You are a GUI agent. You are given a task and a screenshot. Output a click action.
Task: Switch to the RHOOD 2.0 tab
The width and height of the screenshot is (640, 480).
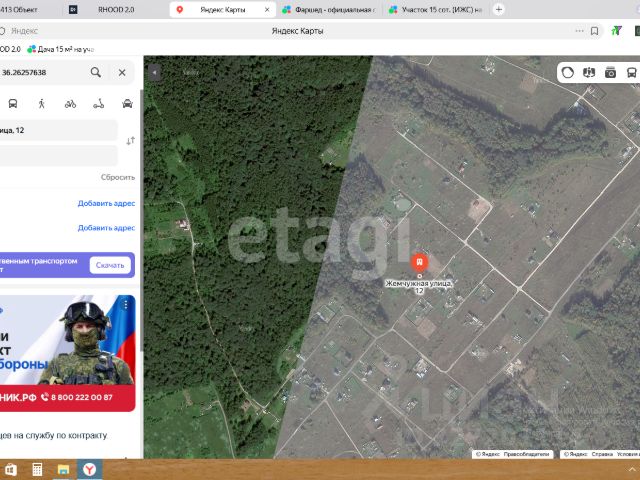(x=116, y=9)
